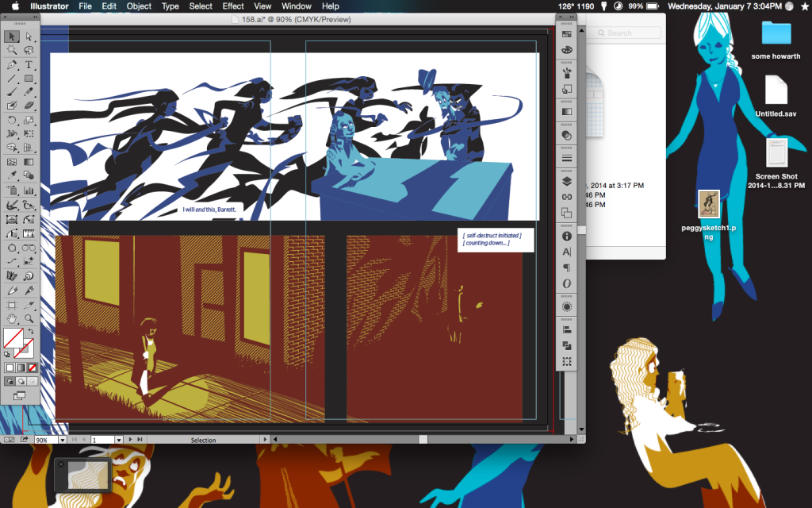Go to the first artboard
This screenshot has width=812, height=508.
click(75, 439)
